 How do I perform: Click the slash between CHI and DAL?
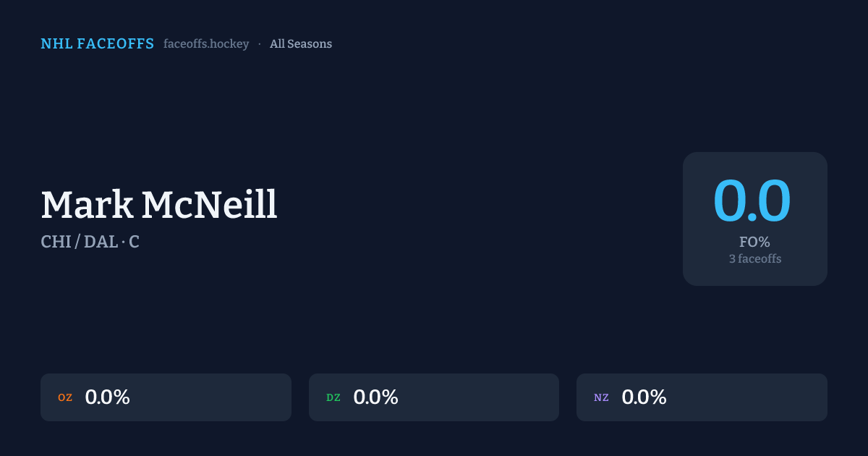pos(77,242)
